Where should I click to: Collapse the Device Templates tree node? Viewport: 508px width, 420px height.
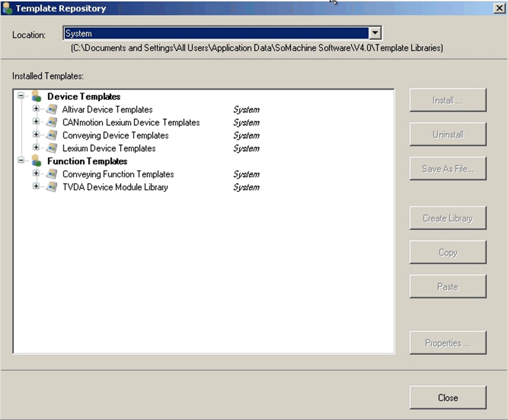click(21, 96)
